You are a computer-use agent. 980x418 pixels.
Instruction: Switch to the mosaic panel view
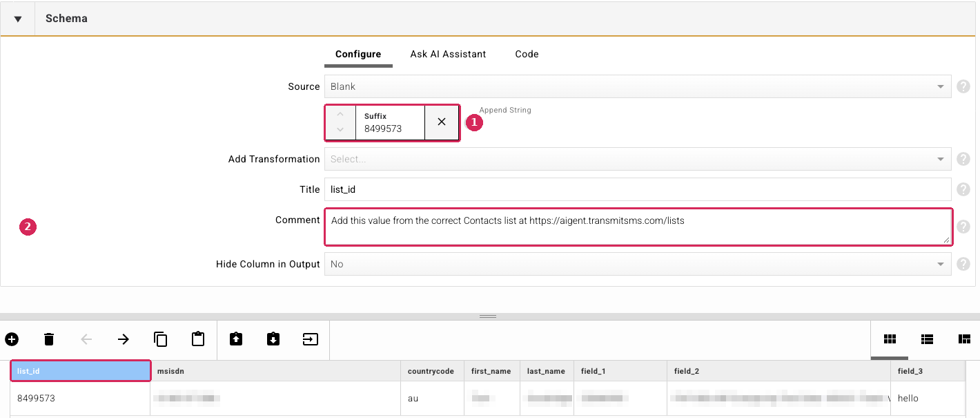tap(964, 339)
